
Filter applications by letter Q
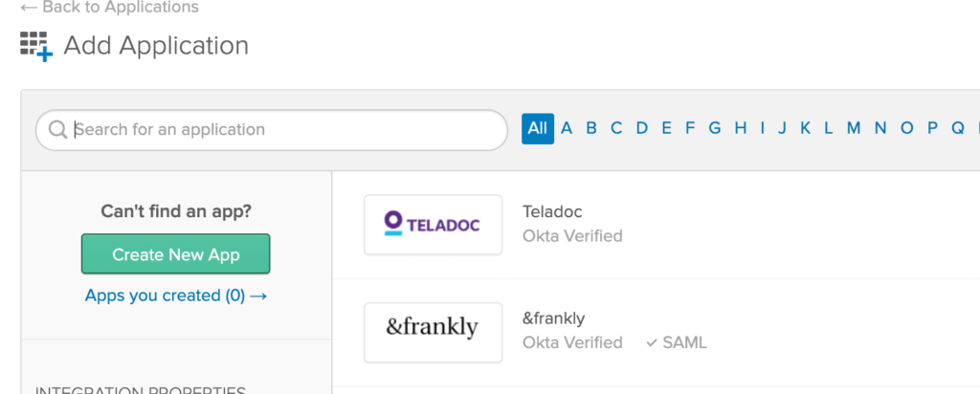click(957, 129)
